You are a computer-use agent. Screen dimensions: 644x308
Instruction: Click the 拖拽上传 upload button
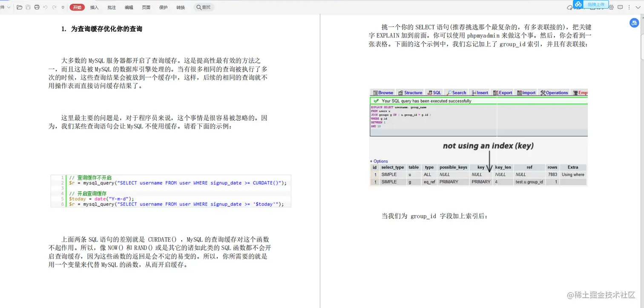point(596,4)
